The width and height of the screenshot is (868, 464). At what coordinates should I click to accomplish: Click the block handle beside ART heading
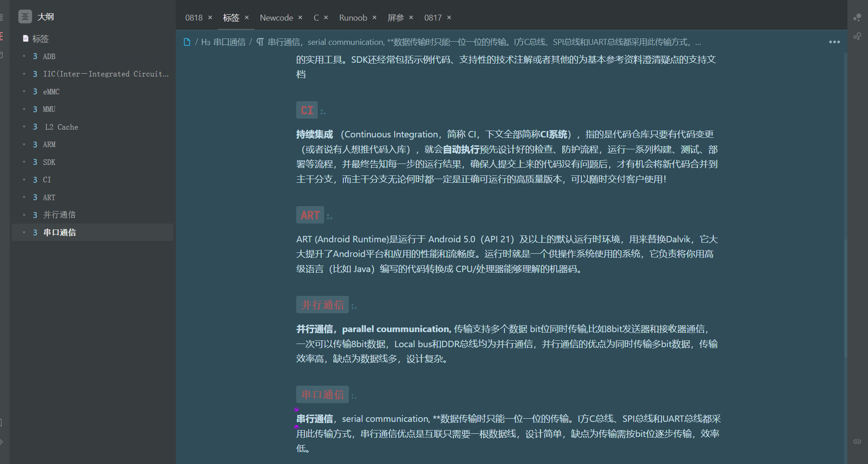click(x=330, y=217)
